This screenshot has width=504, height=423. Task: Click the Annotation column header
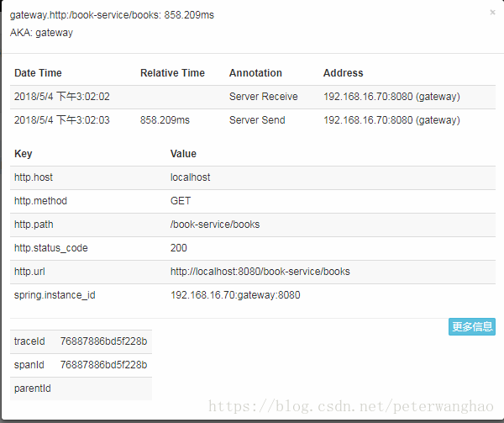tap(255, 73)
